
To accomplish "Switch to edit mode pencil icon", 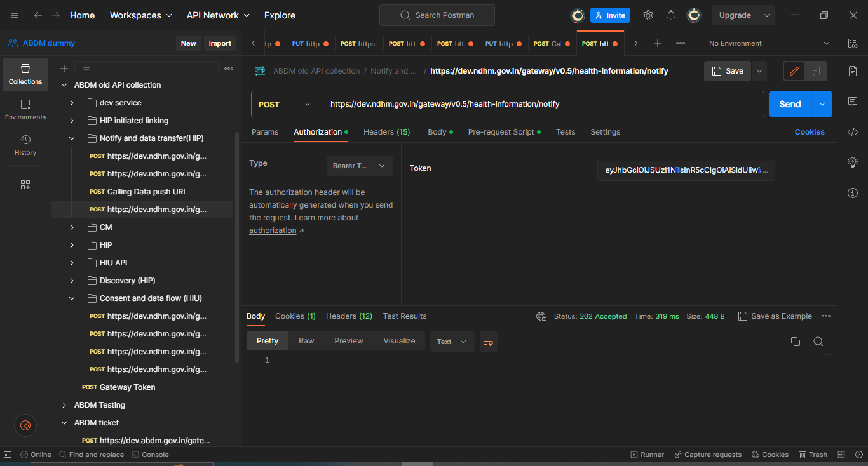I will point(794,71).
